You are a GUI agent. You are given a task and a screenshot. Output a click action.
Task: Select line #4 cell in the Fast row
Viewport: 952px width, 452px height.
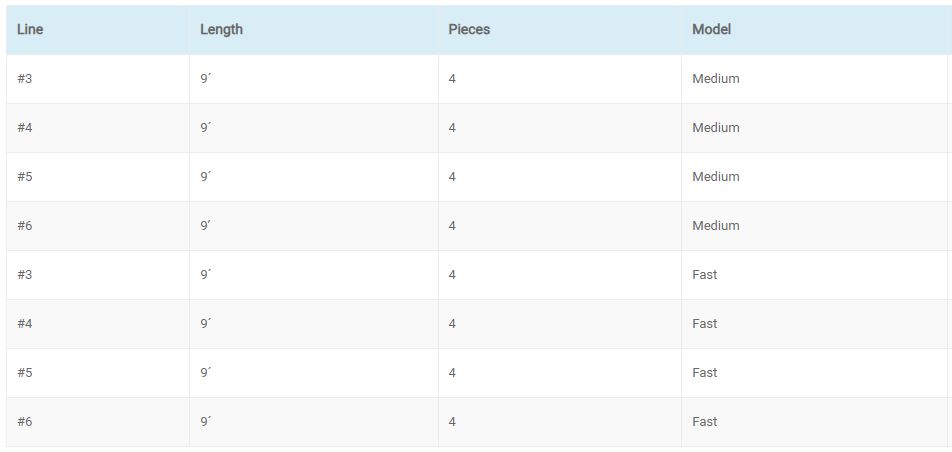[98, 324]
